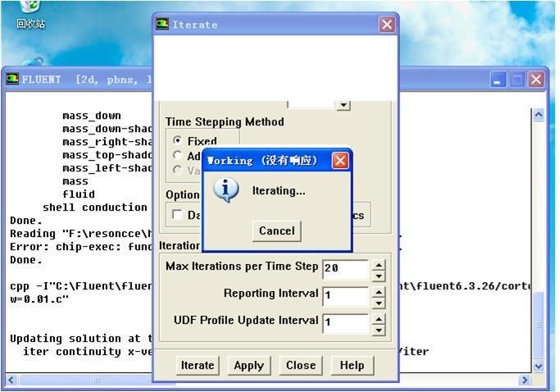Increase Max Iterations per Time Step
560x392 pixels.
pos(379,265)
